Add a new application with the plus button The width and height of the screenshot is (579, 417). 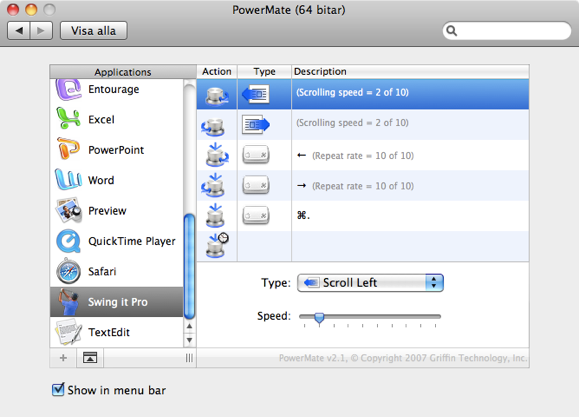coord(63,358)
